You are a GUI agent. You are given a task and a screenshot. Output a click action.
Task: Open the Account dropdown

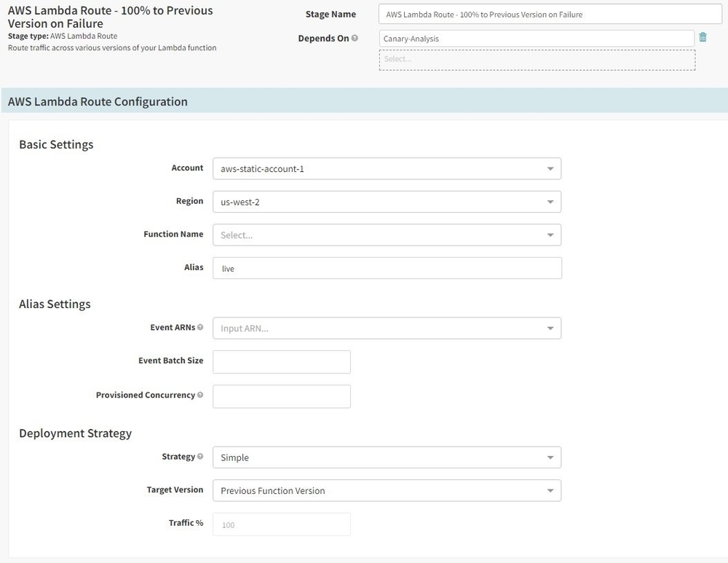pyautogui.click(x=387, y=169)
